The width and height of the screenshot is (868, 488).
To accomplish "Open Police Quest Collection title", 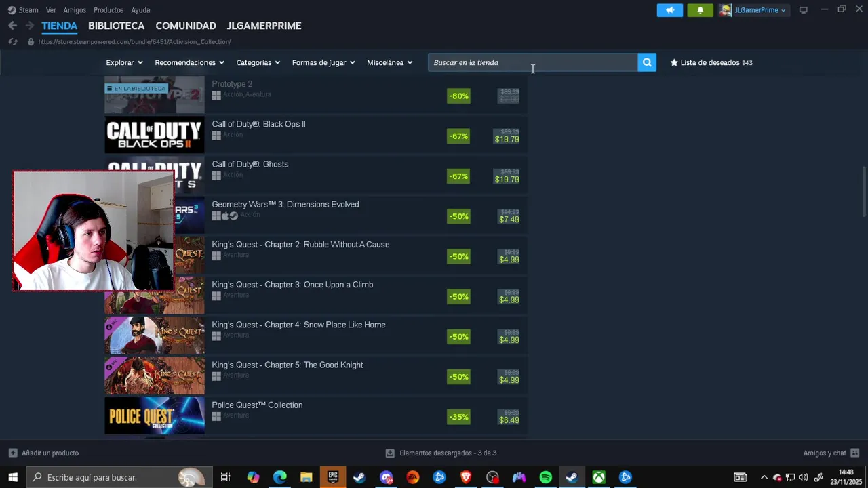I will tap(257, 405).
